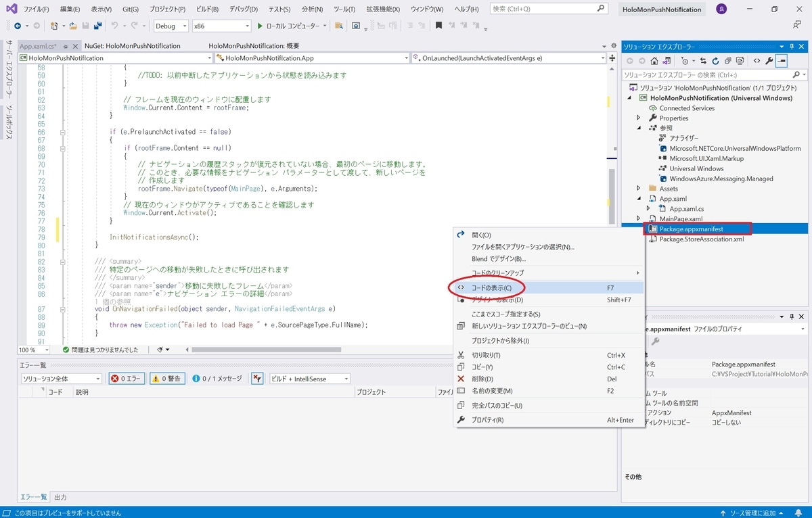Open the ファイル(F) menu
The height and width of the screenshot is (518, 812).
37,9
